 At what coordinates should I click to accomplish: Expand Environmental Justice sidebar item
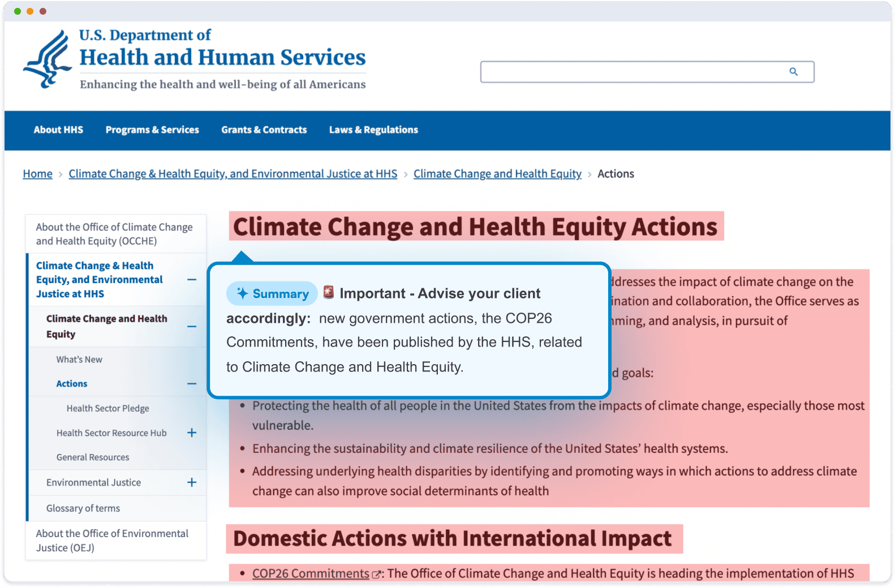pos(192,482)
